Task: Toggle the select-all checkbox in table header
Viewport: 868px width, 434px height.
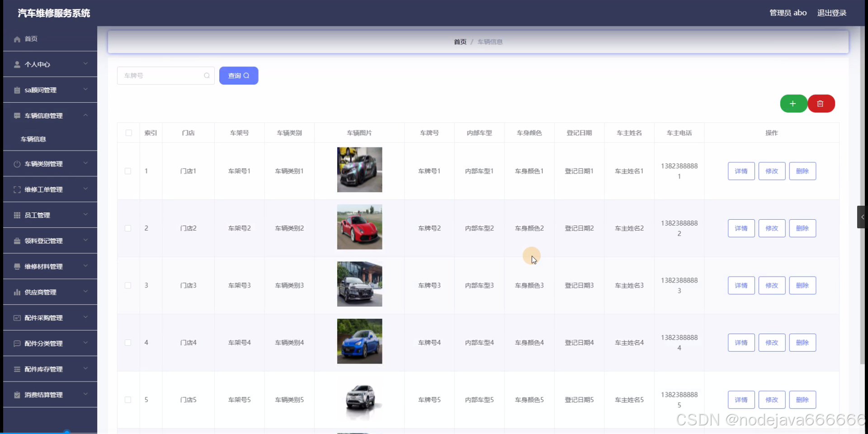Action: tap(129, 133)
